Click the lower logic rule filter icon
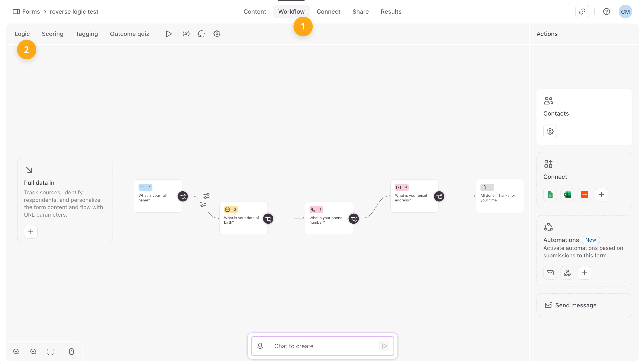Screen dimensions: 643x364 coord(203,205)
